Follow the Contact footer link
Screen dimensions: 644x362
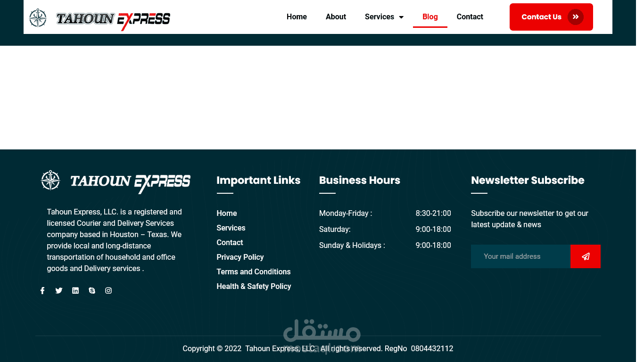(x=230, y=243)
